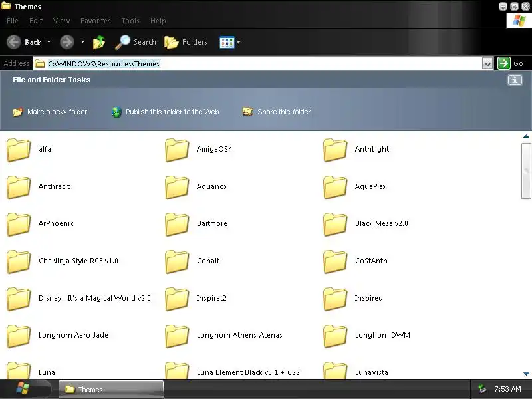Viewport: 532px width, 399px height.
Task: Select the Cobalt folder icon
Action: (x=177, y=261)
